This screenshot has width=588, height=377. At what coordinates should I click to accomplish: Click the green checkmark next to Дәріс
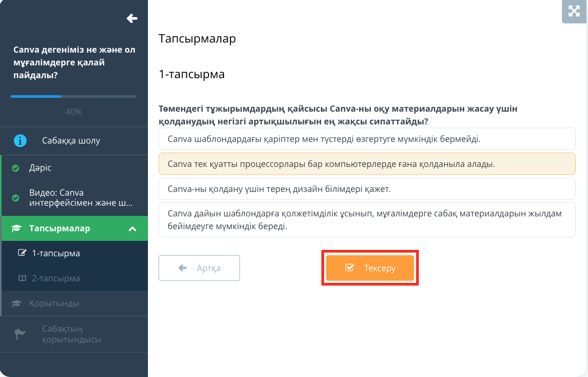[15, 168]
